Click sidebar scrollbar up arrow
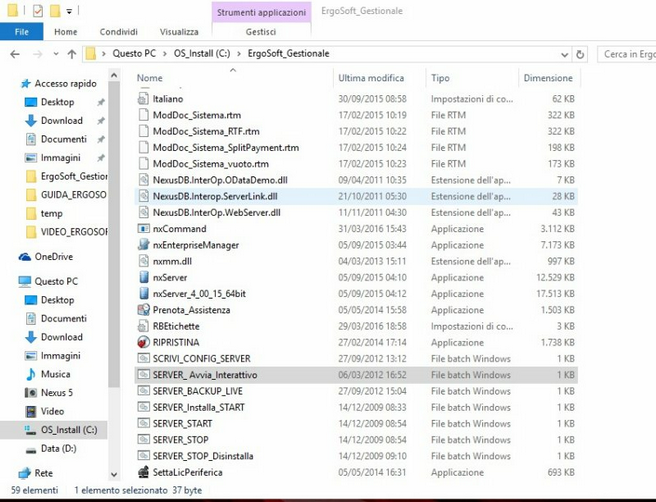 coord(113,76)
